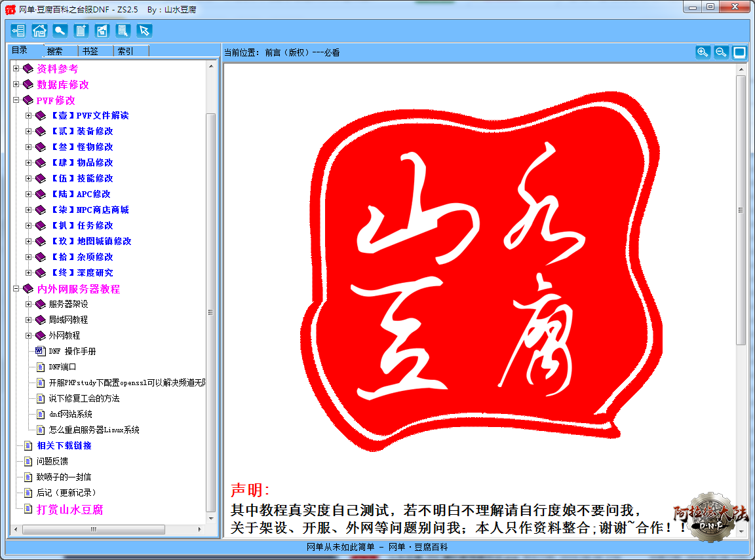This screenshot has width=755, height=560.
Task: Click the magnifier search icon in toolbar
Action: point(60,30)
